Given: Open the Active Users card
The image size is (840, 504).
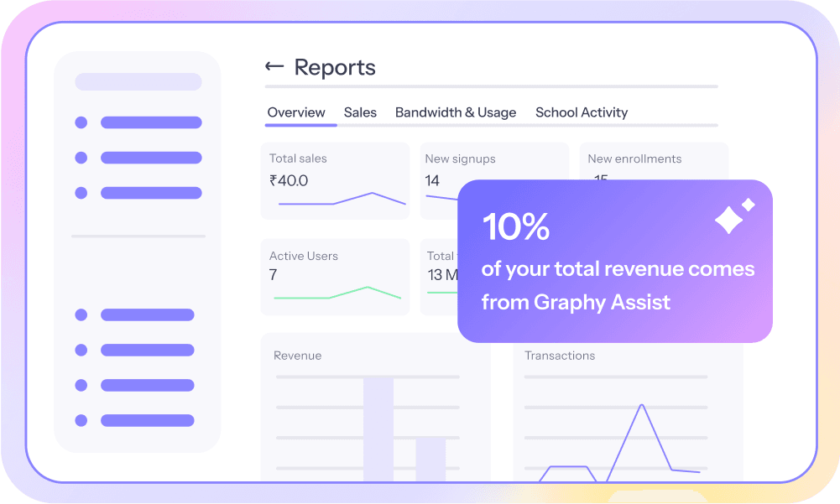Looking at the screenshot, I should tap(336, 277).
